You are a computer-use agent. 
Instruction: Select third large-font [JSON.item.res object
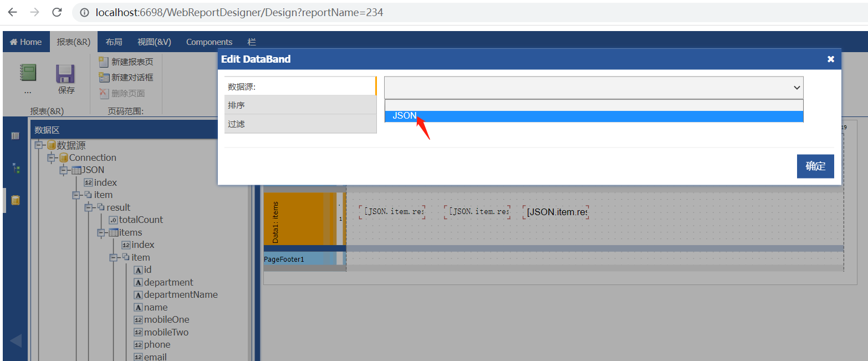[556, 212]
